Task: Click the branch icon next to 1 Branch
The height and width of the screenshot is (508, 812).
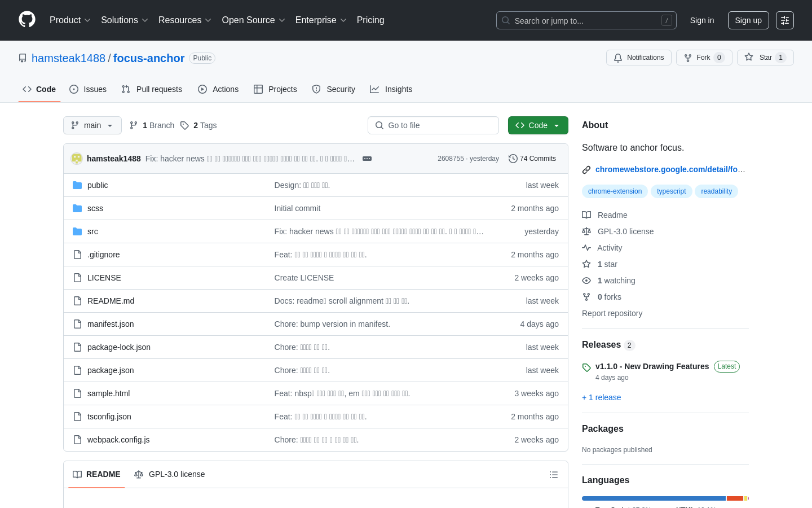Action: [134, 125]
